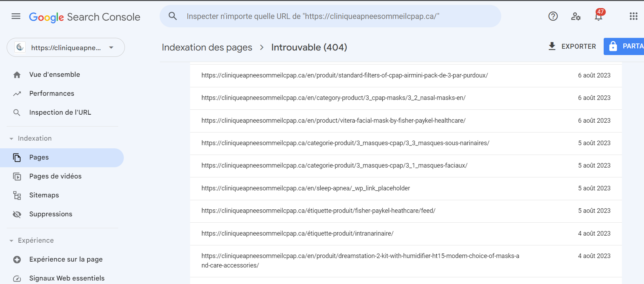Open the hamburger main menu
This screenshot has height=284, width=644.
coord(16,16)
